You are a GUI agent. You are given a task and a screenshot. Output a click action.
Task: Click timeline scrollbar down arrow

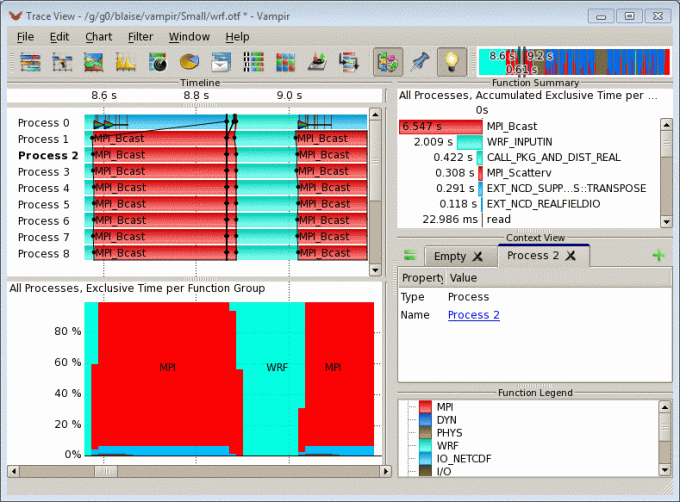coord(375,271)
